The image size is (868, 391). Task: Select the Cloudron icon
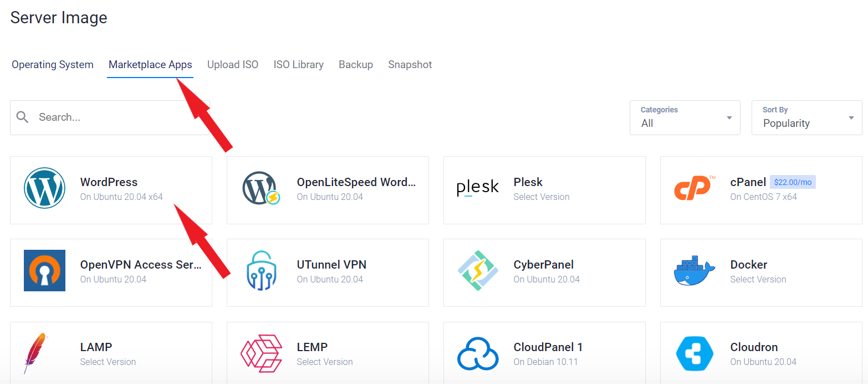694,353
